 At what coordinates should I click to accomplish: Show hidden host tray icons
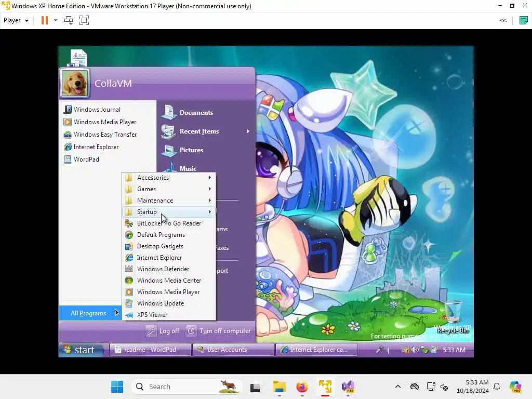pos(398,387)
